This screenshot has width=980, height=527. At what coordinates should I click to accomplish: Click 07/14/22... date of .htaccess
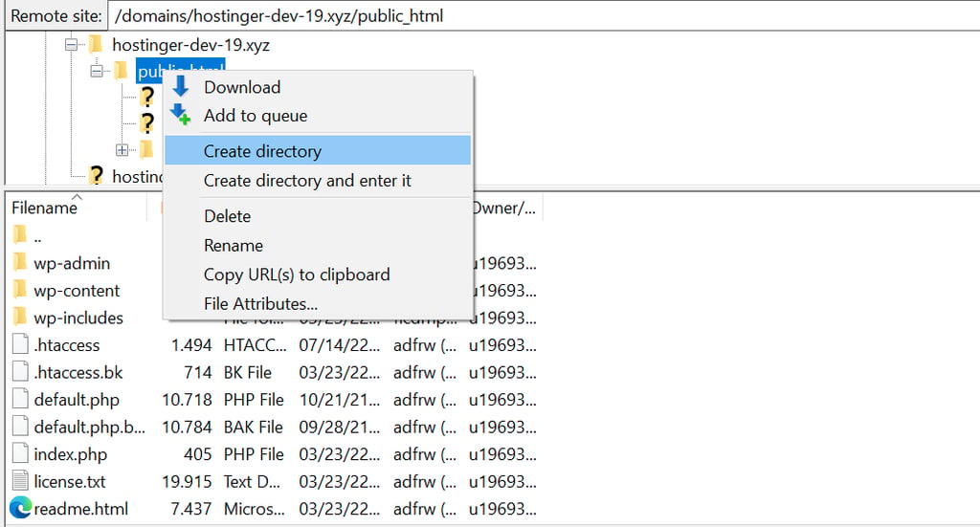tap(340, 345)
